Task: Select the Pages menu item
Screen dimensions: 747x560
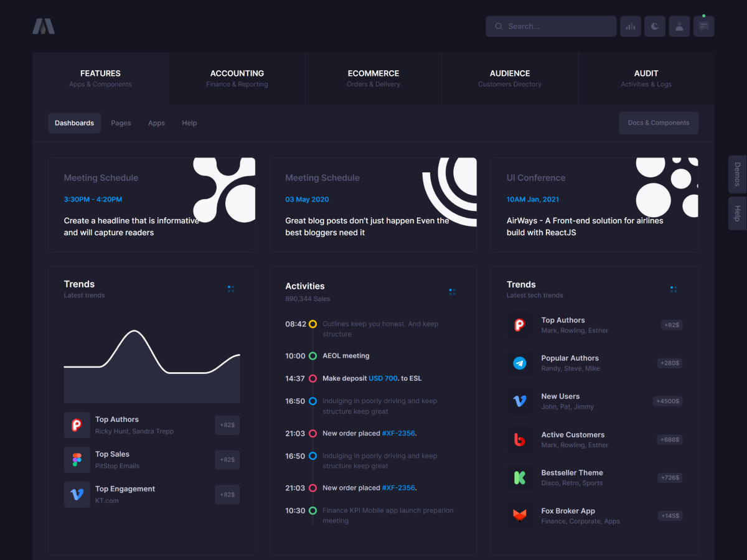Action: 121,123
